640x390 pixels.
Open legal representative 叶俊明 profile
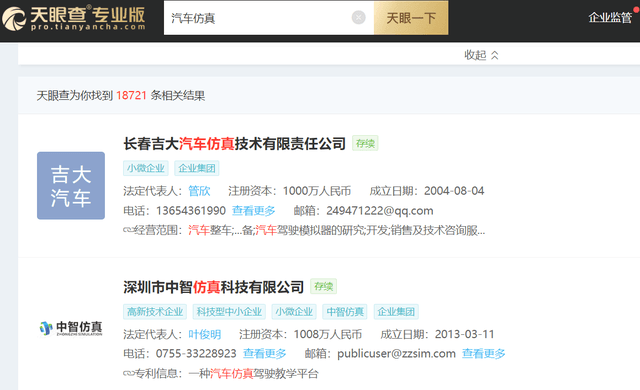click(204, 335)
